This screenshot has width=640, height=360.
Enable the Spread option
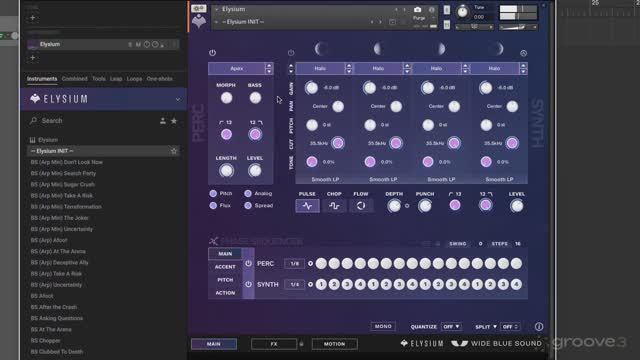pos(248,206)
